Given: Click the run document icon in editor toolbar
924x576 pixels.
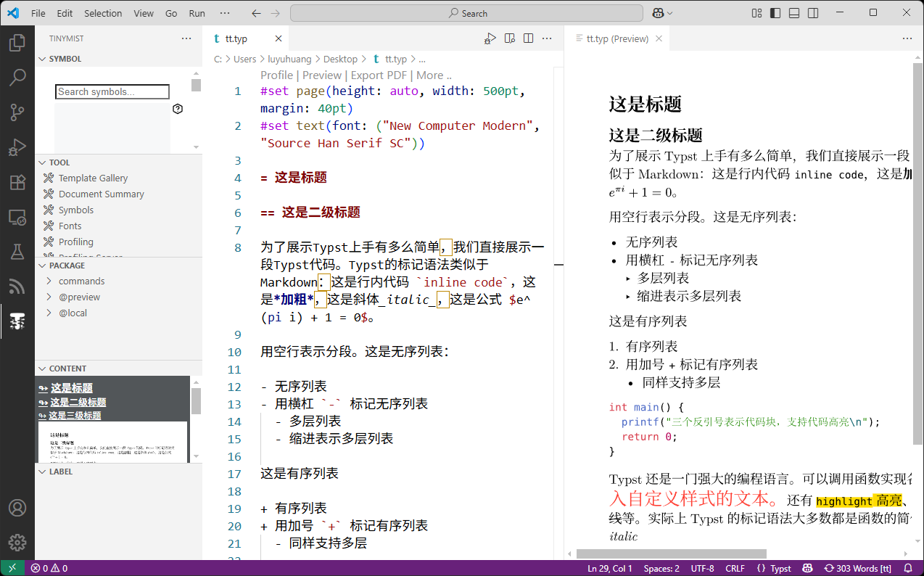Looking at the screenshot, I should point(491,38).
